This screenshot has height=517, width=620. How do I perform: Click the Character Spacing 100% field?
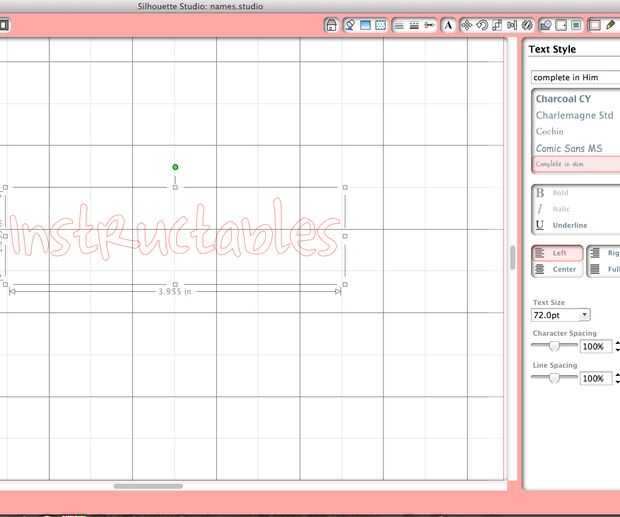point(595,346)
